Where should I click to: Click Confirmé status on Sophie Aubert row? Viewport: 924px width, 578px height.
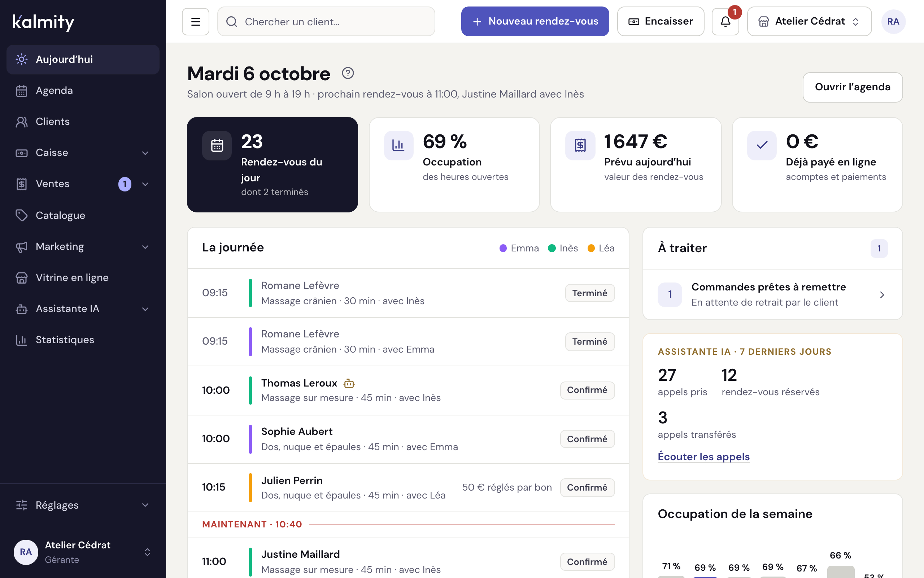tap(587, 439)
